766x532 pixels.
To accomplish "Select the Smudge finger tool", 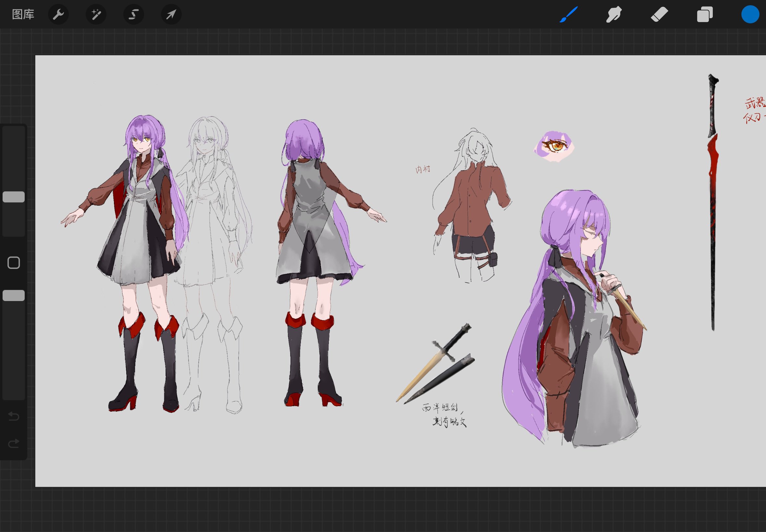I will coord(613,14).
